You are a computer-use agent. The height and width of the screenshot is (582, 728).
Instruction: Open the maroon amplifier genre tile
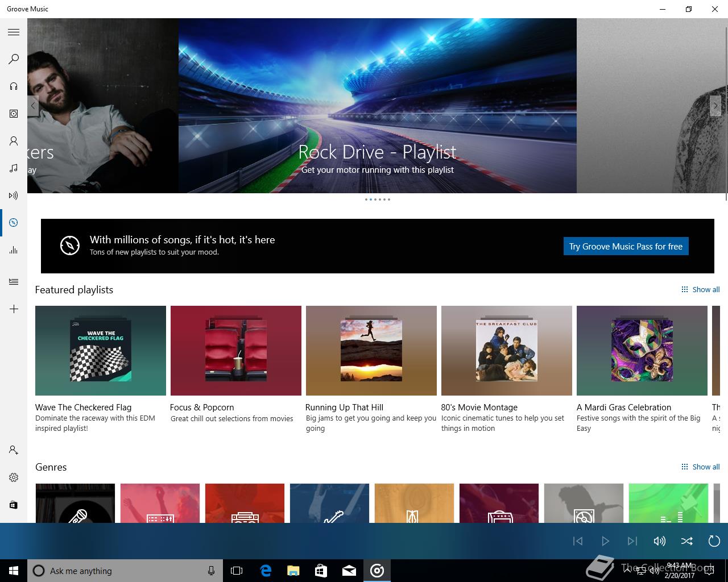(499, 503)
